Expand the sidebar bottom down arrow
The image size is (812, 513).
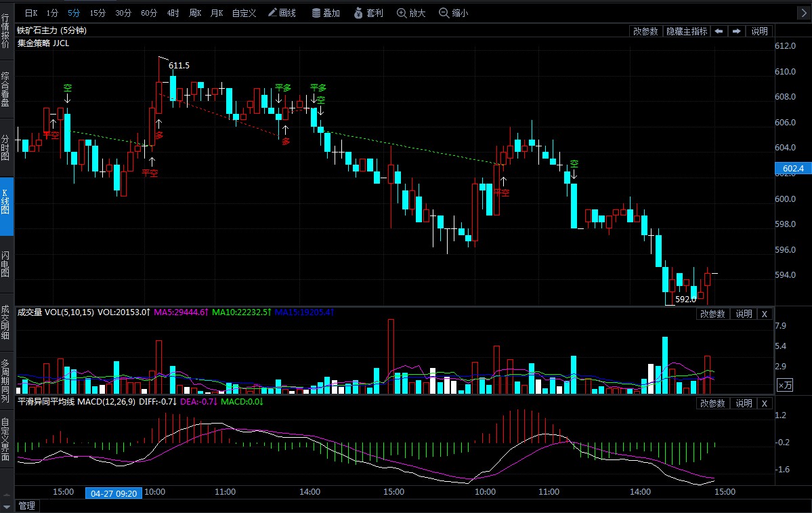(x=6, y=507)
